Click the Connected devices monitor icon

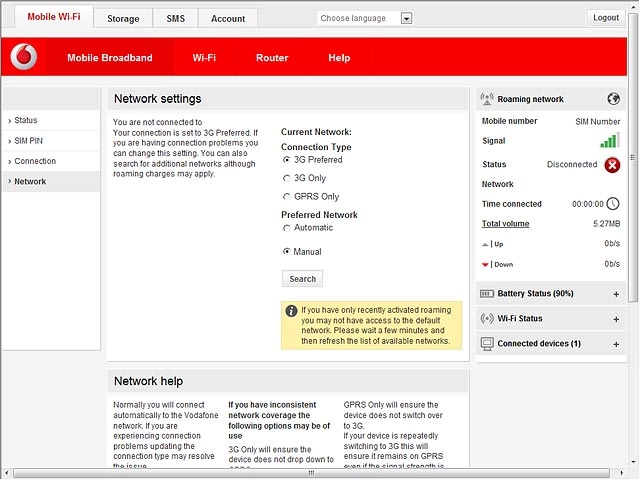coord(487,344)
